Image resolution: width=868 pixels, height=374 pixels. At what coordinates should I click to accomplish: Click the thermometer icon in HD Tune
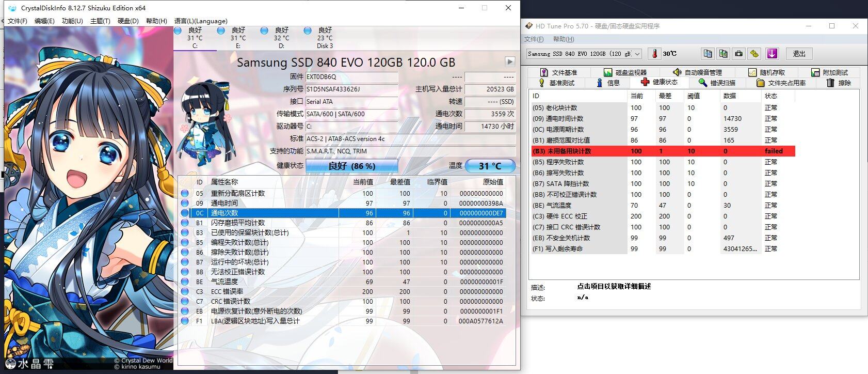pyautogui.click(x=654, y=54)
